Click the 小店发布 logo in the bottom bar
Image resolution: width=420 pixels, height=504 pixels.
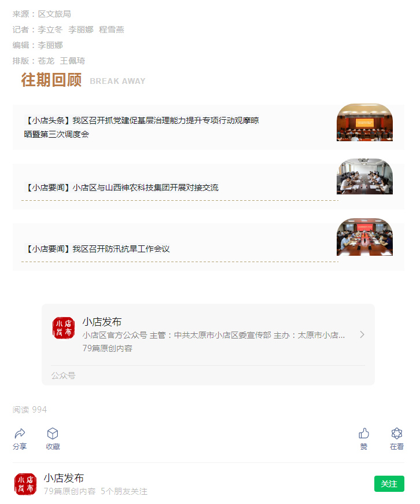coord(25,484)
